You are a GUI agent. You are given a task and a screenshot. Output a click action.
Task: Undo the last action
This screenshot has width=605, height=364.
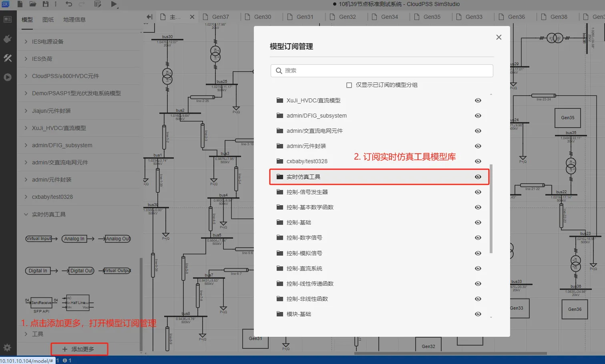[69, 4]
